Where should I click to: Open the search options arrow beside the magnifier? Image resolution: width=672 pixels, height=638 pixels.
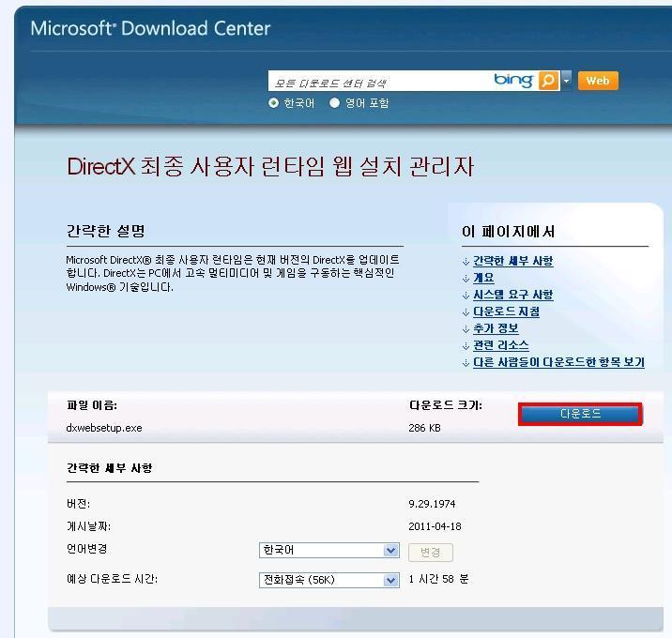coord(566,80)
